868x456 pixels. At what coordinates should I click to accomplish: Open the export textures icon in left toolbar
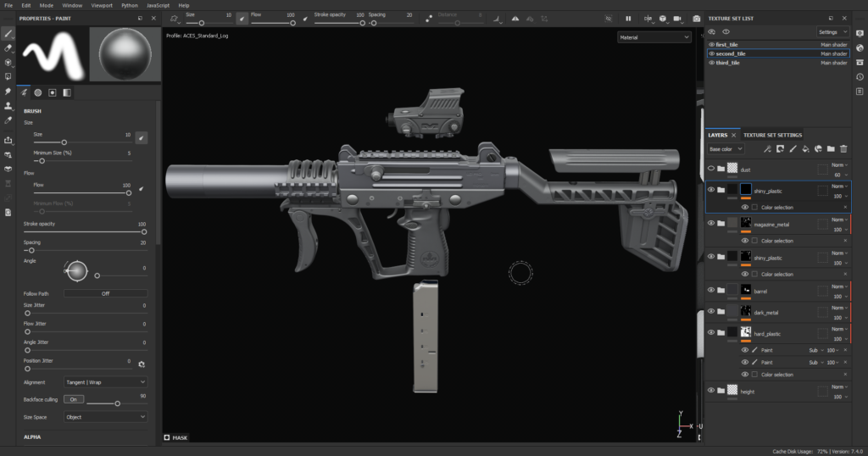[8, 141]
